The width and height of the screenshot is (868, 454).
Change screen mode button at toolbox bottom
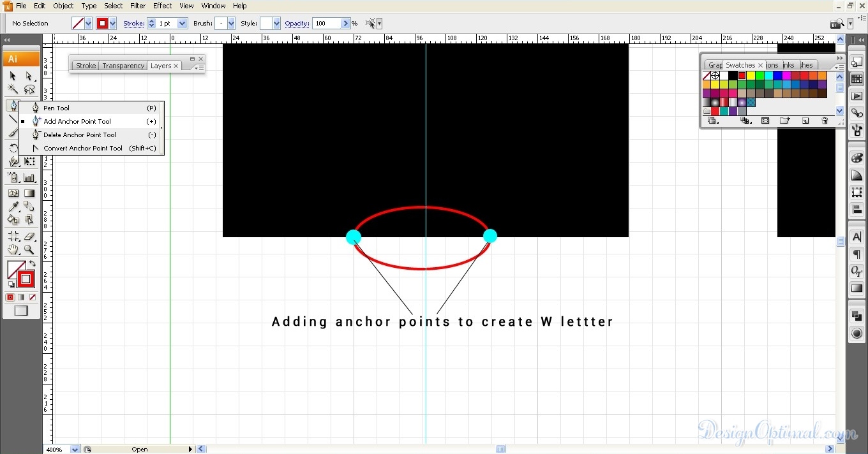click(x=21, y=311)
